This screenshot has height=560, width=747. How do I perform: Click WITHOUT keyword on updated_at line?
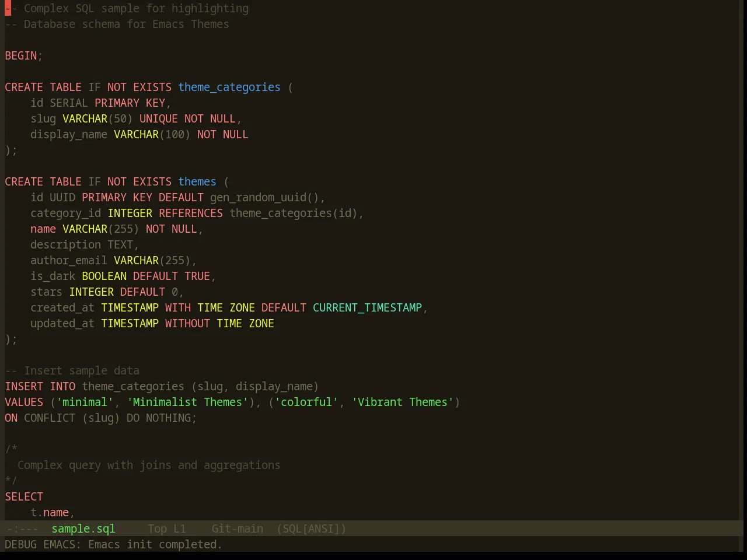point(188,323)
